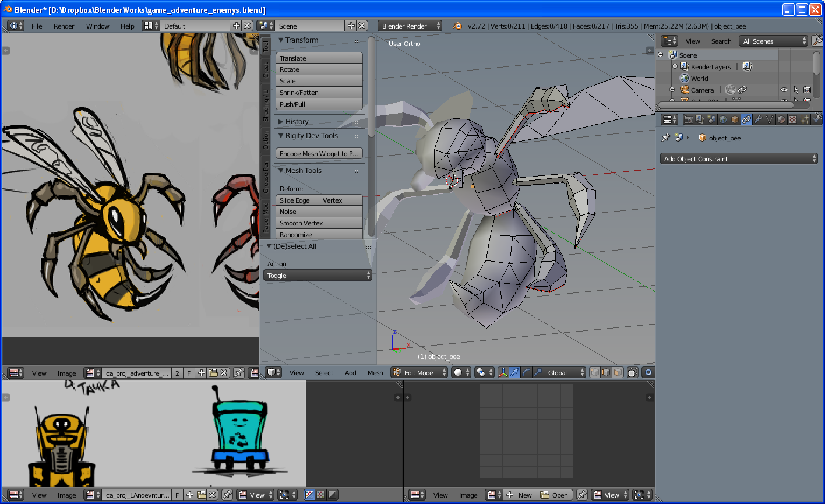Toggle limit selection to visible button

tap(633, 372)
